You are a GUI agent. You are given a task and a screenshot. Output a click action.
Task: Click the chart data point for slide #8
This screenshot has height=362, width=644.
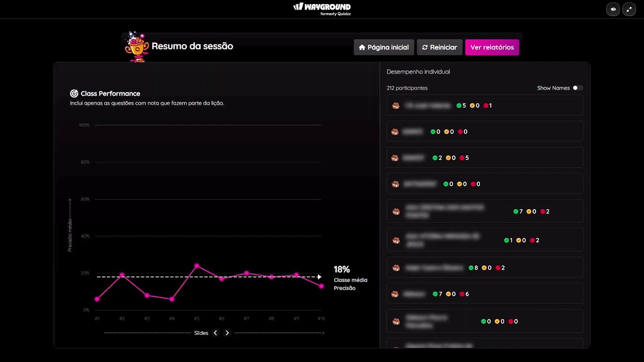pos(272,277)
